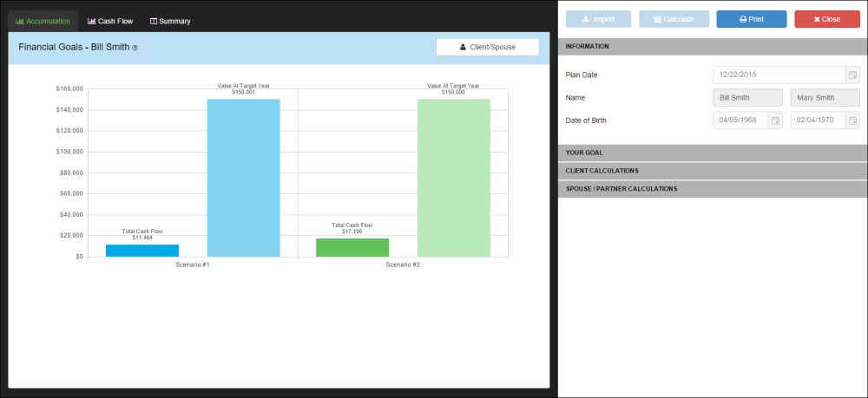The image size is (868, 398).
Task: Click the Import button
Action: (598, 19)
